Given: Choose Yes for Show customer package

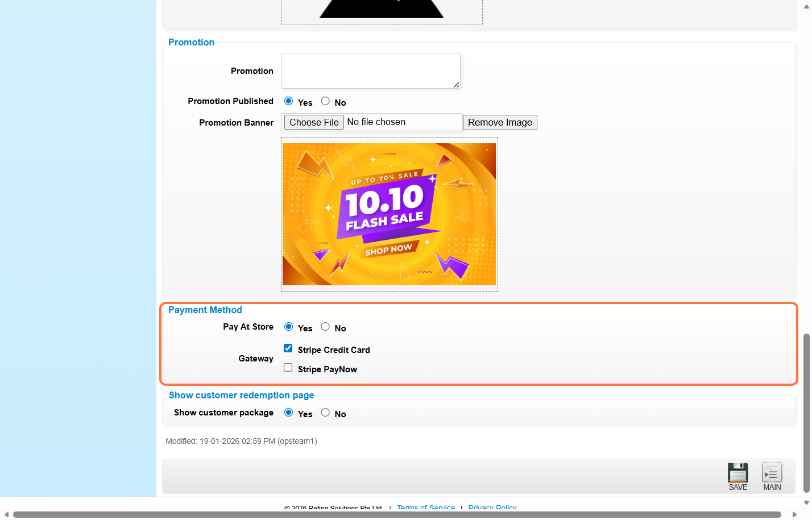Looking at the screenshot, I should point(289,413).
